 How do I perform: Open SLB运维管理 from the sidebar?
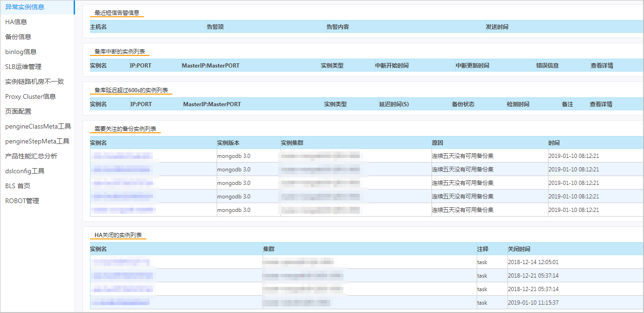24,67
